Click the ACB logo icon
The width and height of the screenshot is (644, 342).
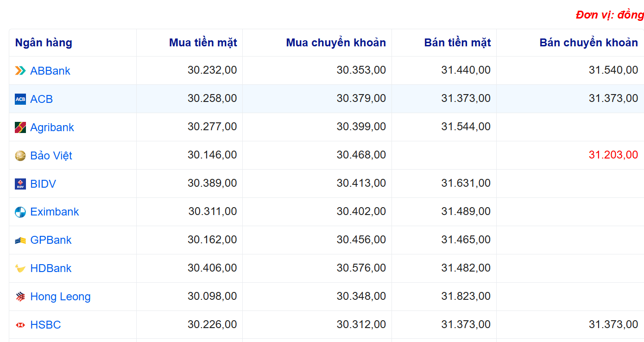(x=20, y=99)
